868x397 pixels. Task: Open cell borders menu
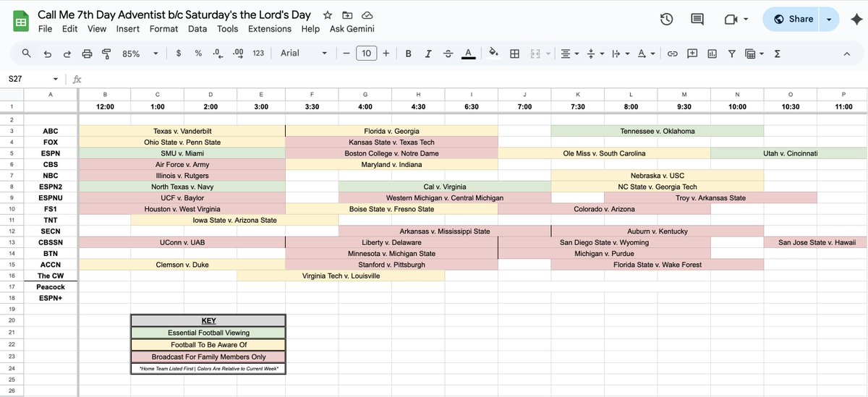[515, 54]
